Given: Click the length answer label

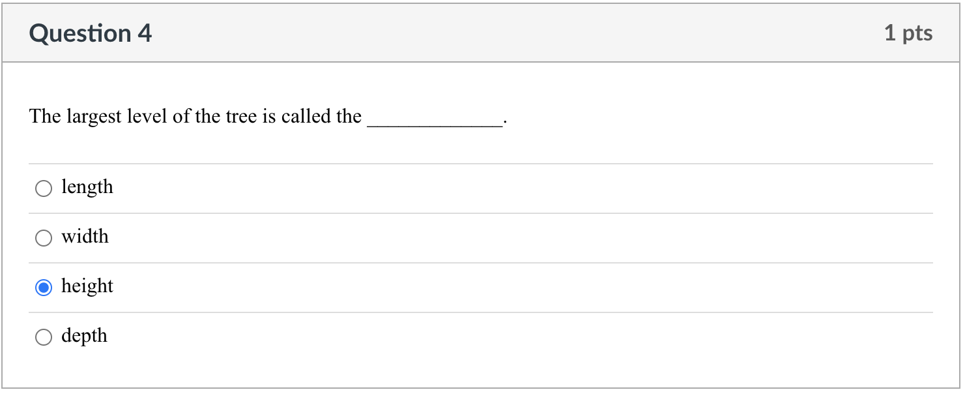Looking at the screenshot, I should (87, 188).
